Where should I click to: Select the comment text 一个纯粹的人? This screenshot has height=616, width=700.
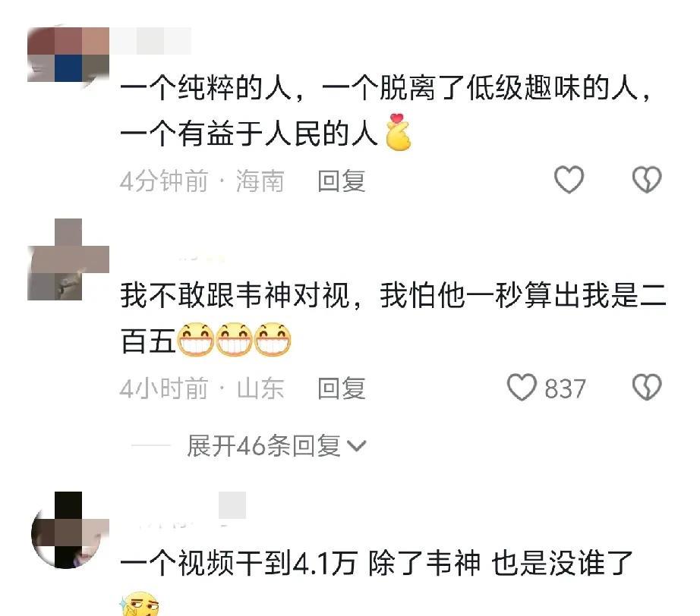click(206, 88)
